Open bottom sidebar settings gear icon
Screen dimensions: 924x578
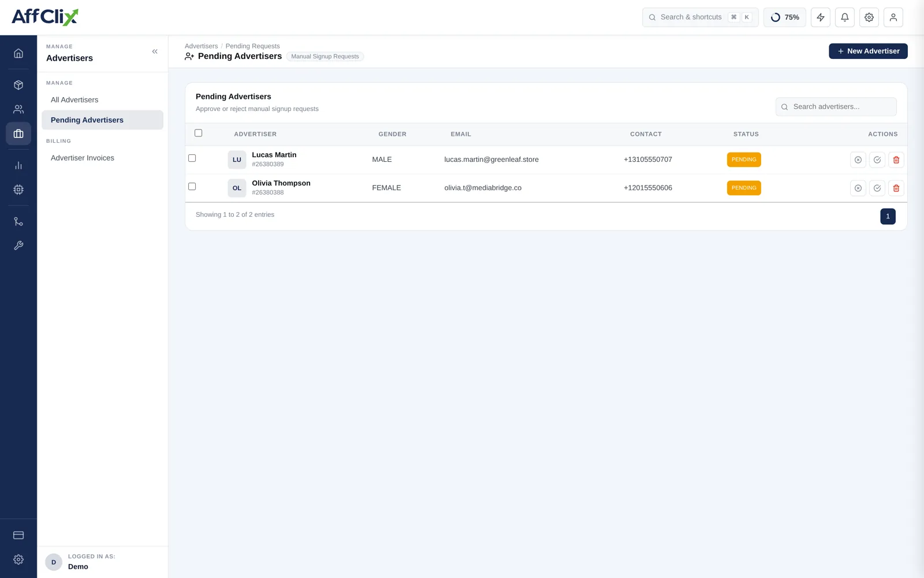pos(18,560)
